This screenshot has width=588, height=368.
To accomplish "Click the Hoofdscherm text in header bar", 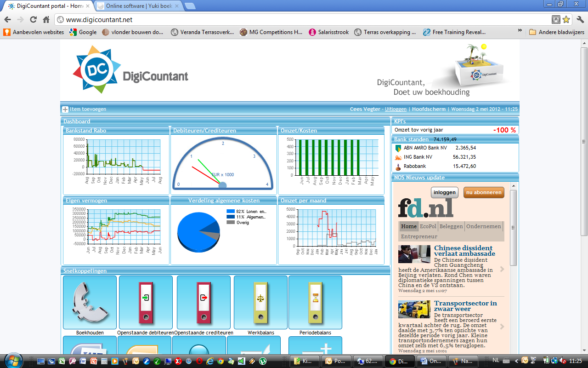I will (x=429, y=109).
